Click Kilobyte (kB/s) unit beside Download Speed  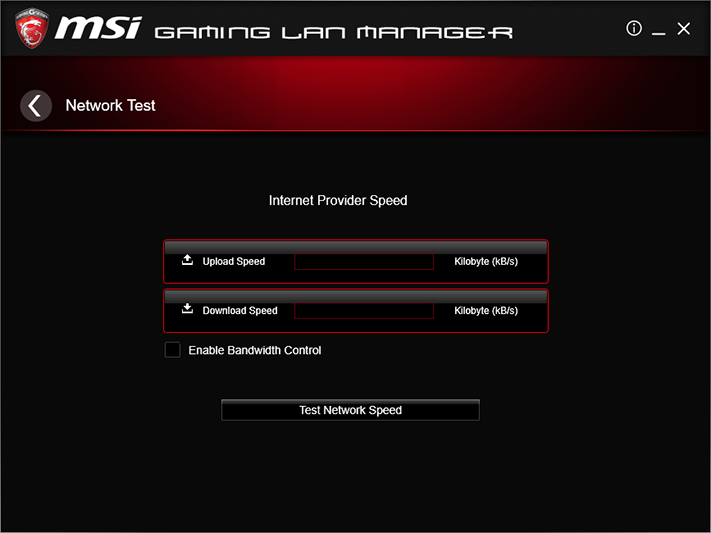[x=486, y=311]
